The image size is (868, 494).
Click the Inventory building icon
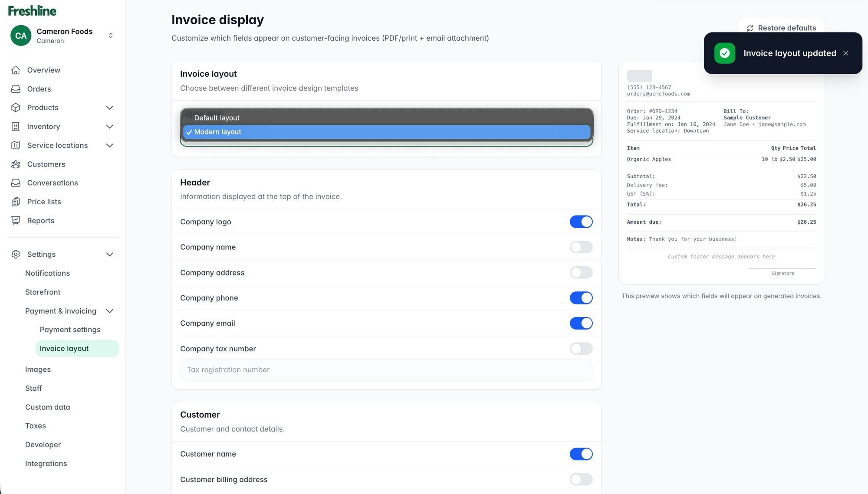(x=16, y=127)
